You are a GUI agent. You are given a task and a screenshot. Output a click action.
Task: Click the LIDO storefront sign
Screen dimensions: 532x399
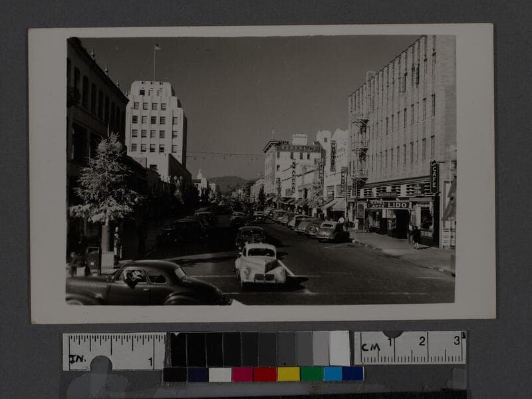(389, 205)
